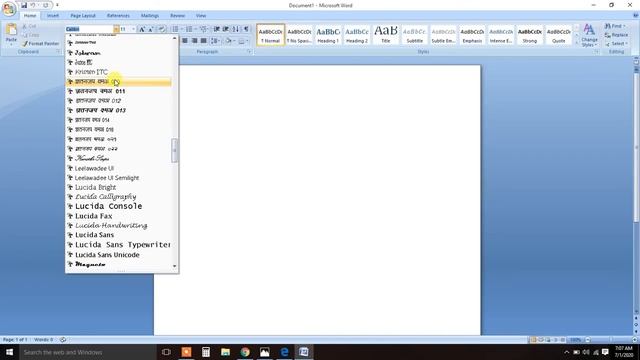Screen dimensions: 640x360
Task: Clear text formatting
Action: click(x=162, y=29)
